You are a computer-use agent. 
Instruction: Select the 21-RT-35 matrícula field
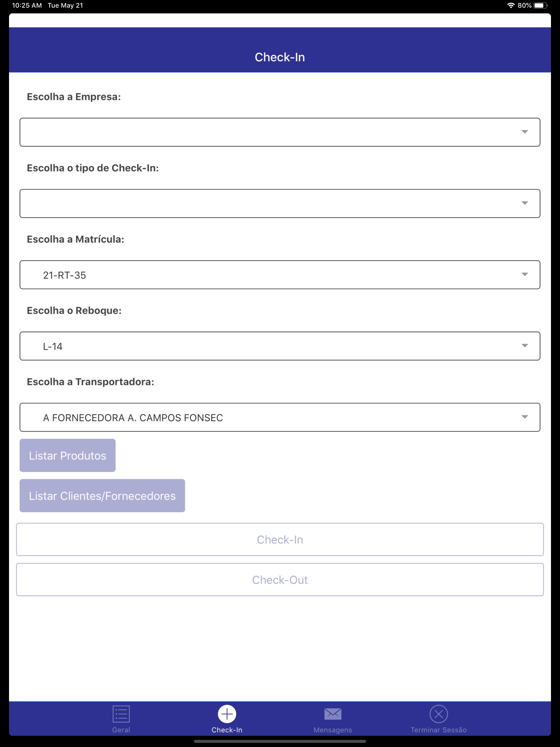point(280,275)
